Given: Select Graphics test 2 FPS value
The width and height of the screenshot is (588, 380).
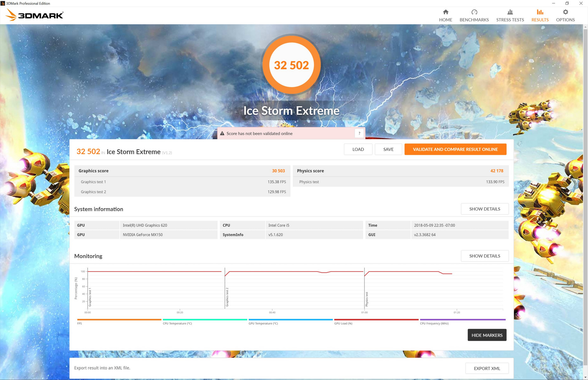Looking at the screenshot, I should pos(277,192).
